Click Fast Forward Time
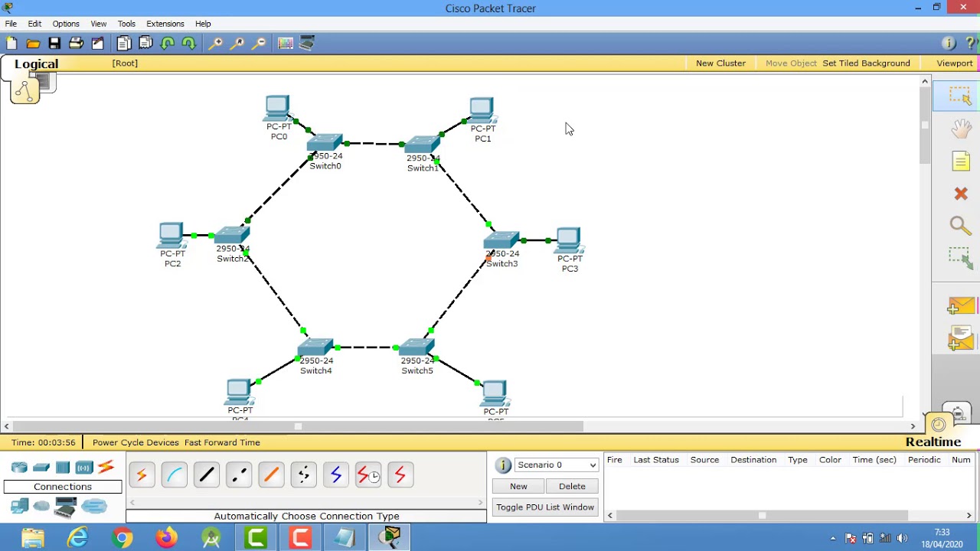 click(x=222, y=442)
